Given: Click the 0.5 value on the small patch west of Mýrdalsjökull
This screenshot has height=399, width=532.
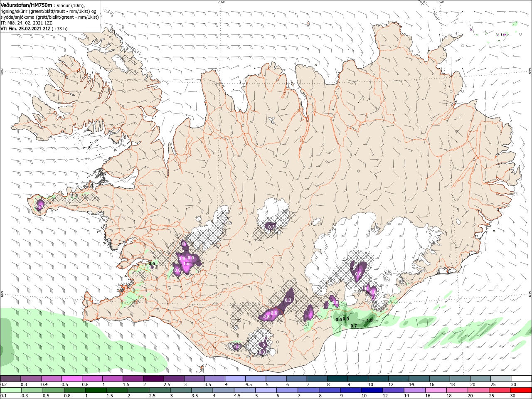Looking at the screenshot, I should pos(237,347).
